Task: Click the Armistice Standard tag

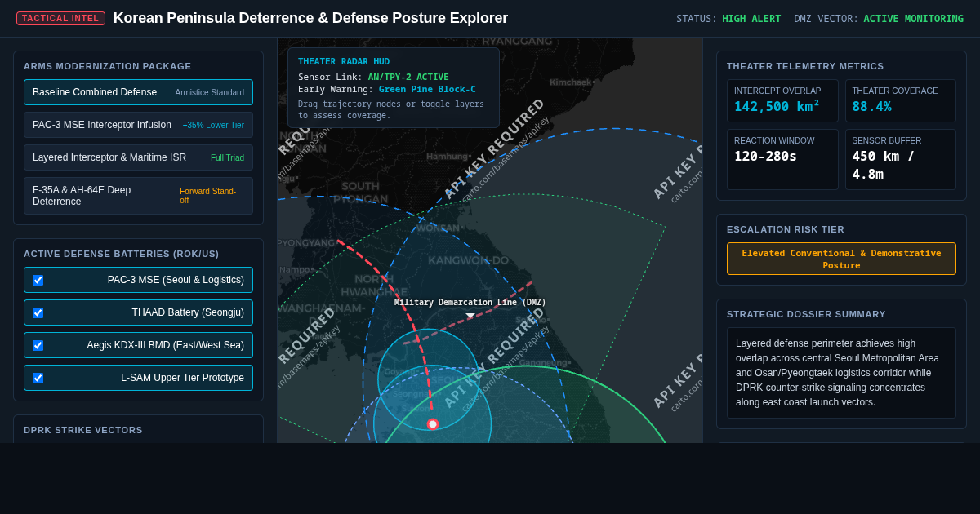Action: [210, 93]
